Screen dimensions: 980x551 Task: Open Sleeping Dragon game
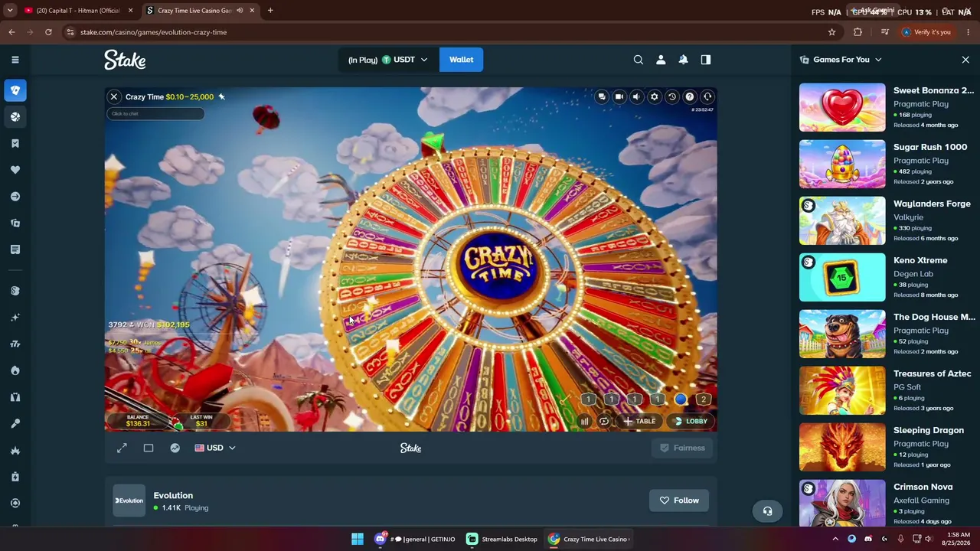(x=842, y=447)
